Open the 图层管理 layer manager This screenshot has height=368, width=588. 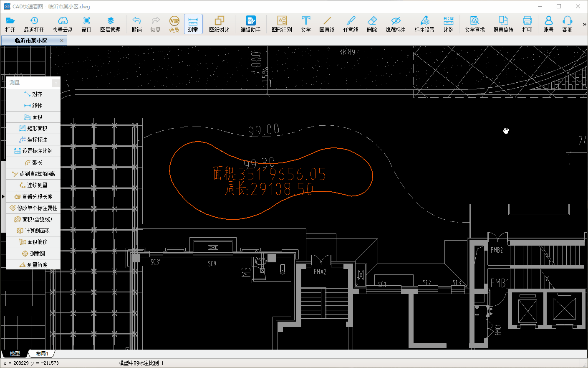pos(110,24)
